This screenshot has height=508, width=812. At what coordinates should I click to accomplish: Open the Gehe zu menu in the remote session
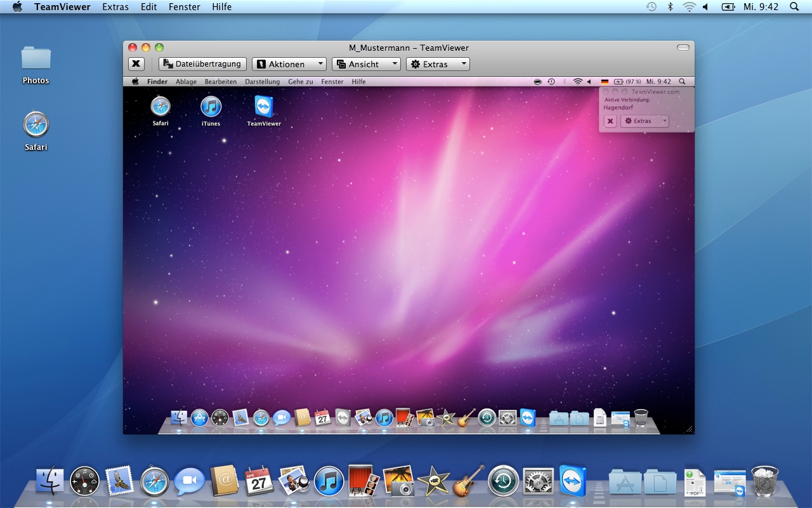pos(301,82)
